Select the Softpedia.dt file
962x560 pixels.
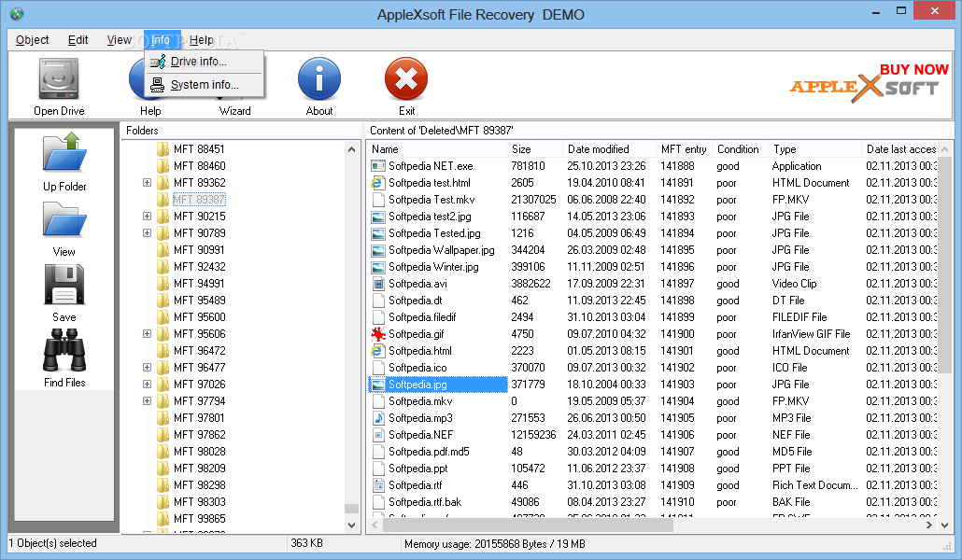coord(416,301)
